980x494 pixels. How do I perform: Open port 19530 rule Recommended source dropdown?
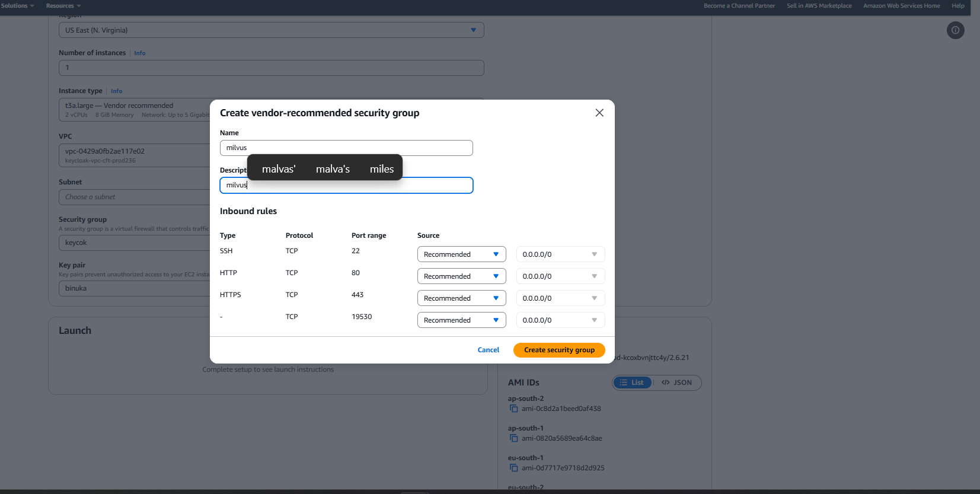461,320
